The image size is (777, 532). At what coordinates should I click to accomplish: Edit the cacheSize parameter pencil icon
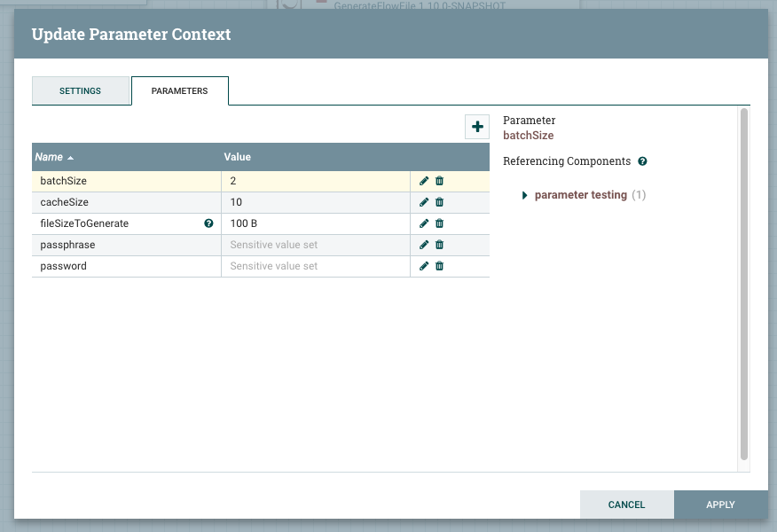tap(424, 202)
